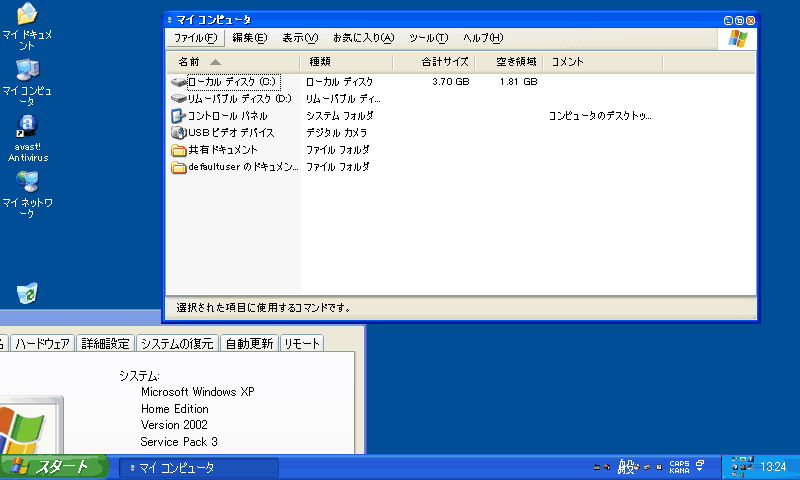Screen dimensions: 800x480
Task: Open the ヘルプ(H) menu
Action: (483, 38)
